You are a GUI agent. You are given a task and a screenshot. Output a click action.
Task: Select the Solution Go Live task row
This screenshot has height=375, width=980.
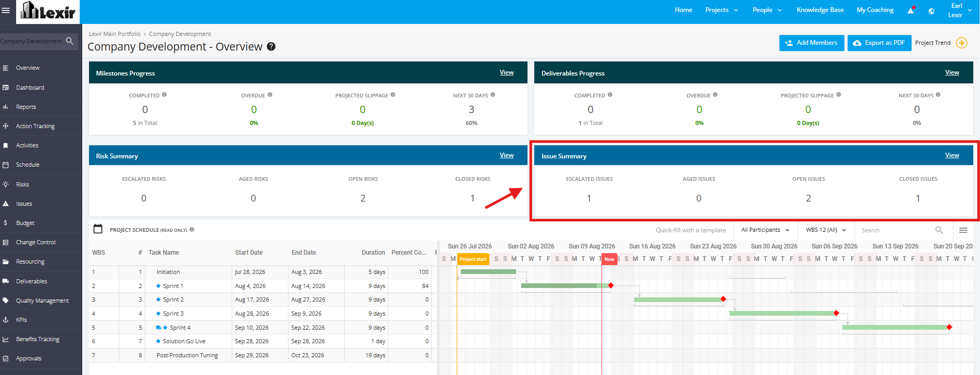pyautogui.click(x=262, y=341)
